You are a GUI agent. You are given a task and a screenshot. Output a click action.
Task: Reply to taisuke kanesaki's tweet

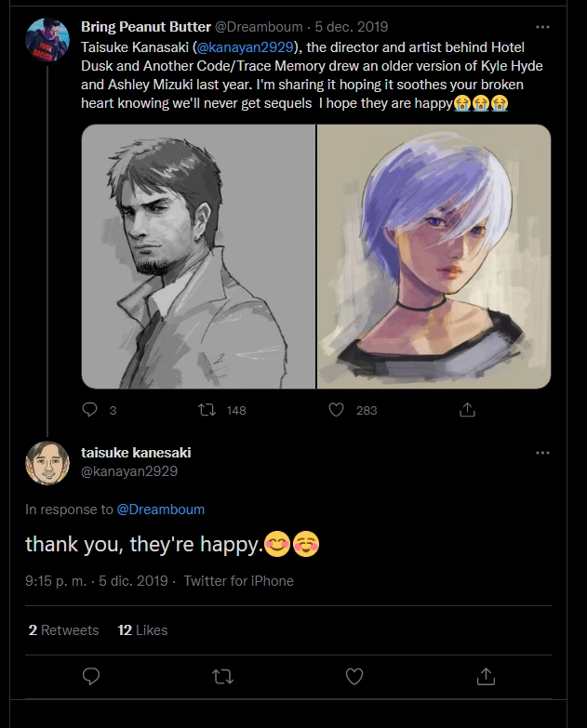pos(91,676)
